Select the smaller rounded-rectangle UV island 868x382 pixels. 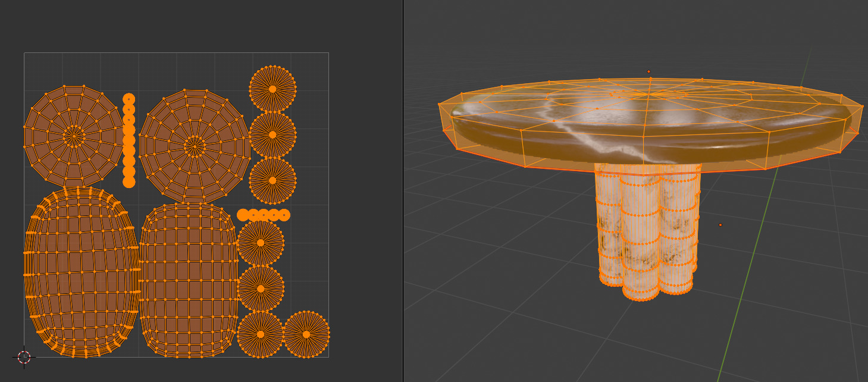point(189,280)
